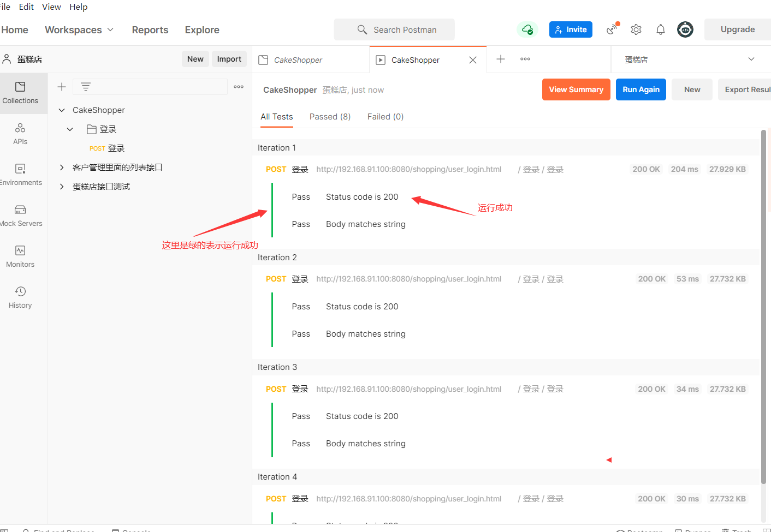Click 34 ms response time in Iteration 3
This screenshot has width=771, height=532.
(687, 389)
